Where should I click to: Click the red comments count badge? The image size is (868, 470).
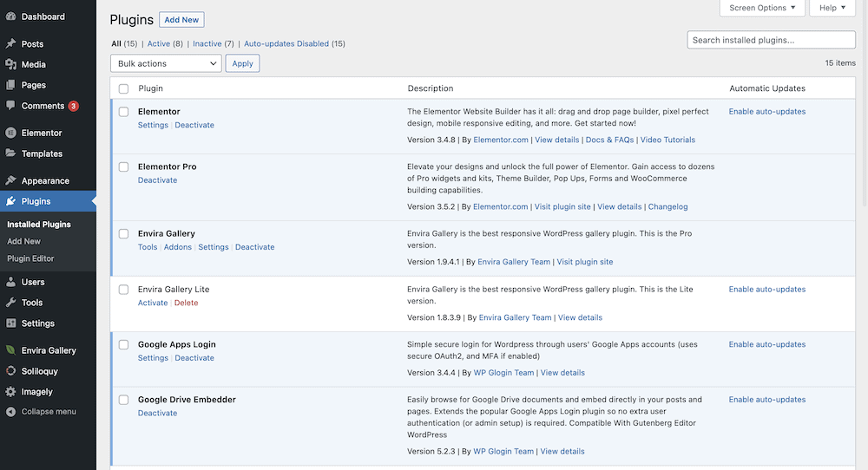(x=73, y=106)
